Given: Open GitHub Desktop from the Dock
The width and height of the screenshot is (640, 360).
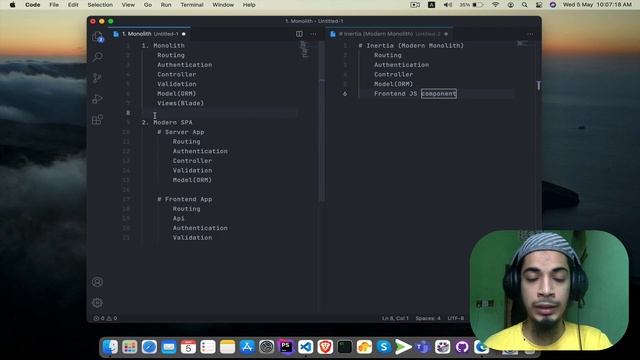Looking at the screenshot, I should click(x=462, y=347).
